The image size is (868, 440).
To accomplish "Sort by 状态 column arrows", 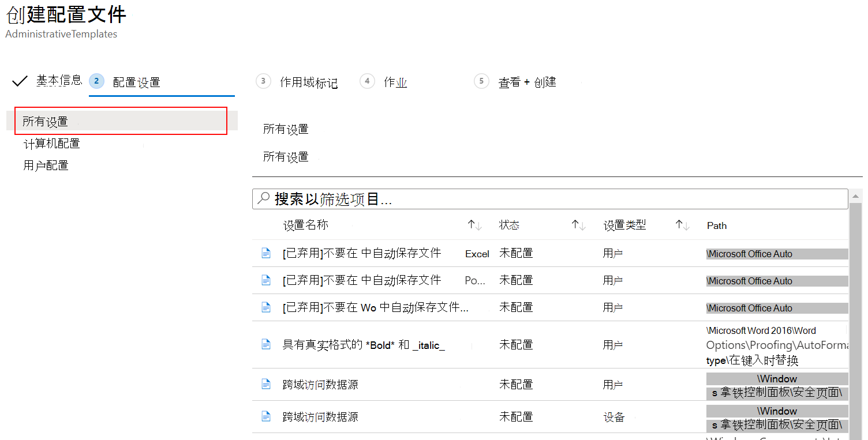I will click(x=579, y=225).
